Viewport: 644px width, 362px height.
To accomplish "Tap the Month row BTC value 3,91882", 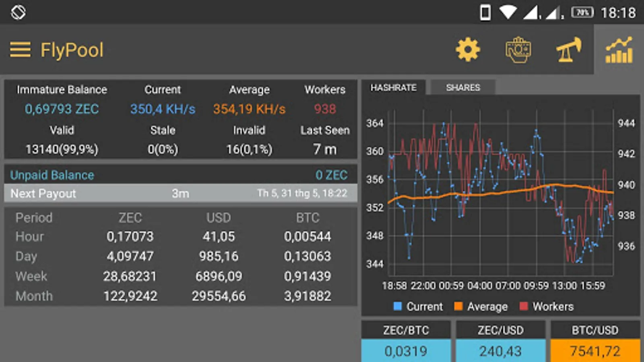I will (308, 296).
